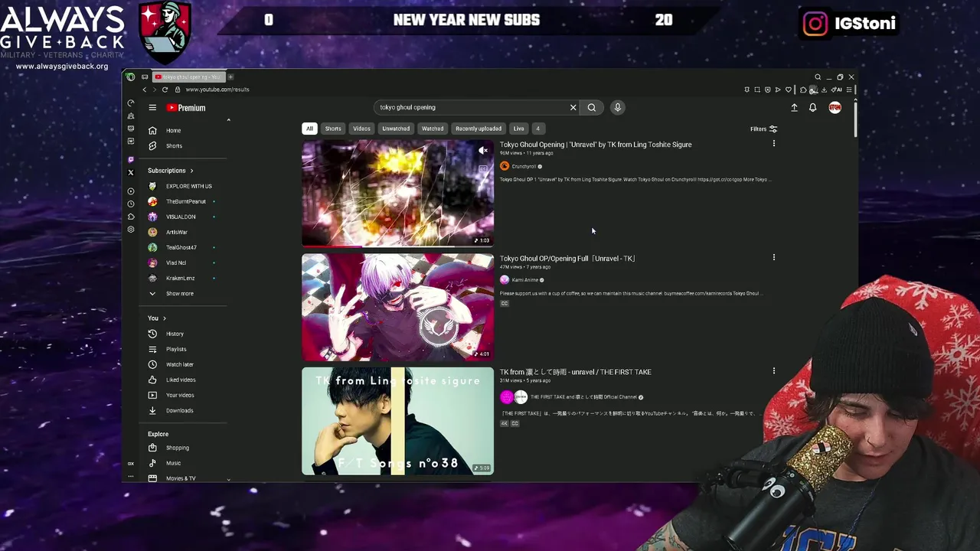Expand the Subscriptions section
Screen dimensions: 980x551
click(x=171, y=171)
